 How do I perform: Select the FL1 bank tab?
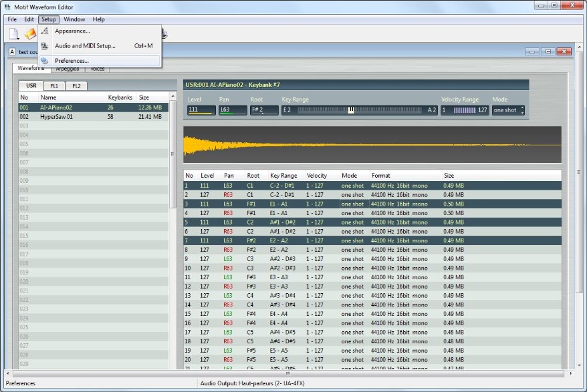pyautogui.click(x=54, y=86)
